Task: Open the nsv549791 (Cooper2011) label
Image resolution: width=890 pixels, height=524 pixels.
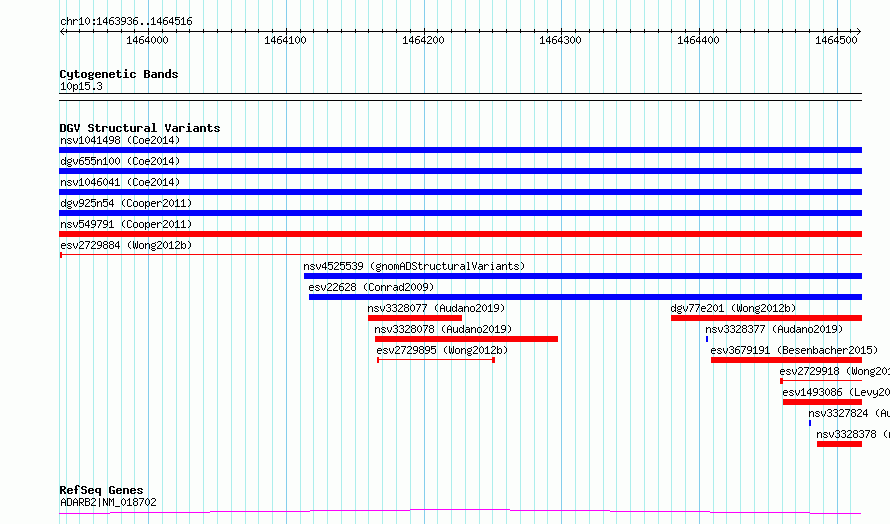Action: (126, 224)
